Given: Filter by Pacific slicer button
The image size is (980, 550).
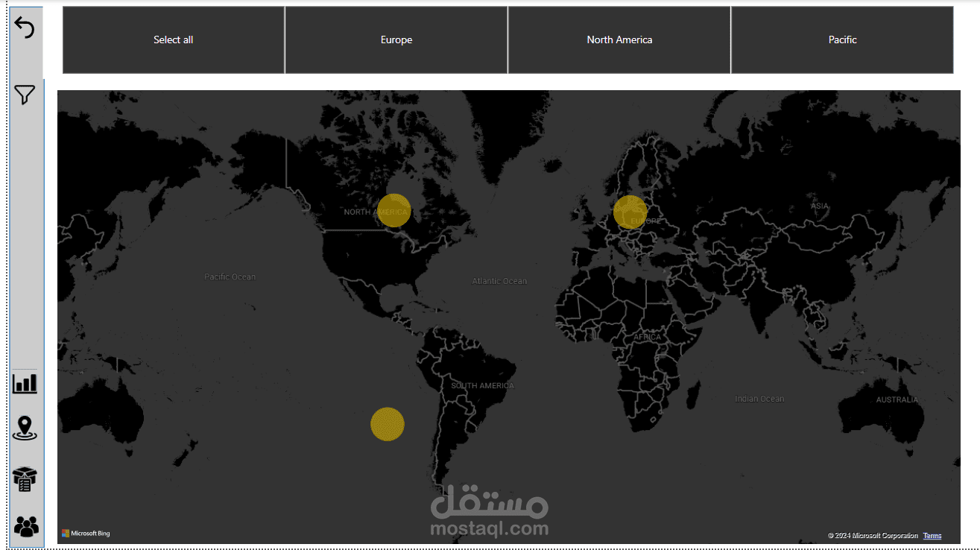Looking at the screenshot, I should 842,40.
